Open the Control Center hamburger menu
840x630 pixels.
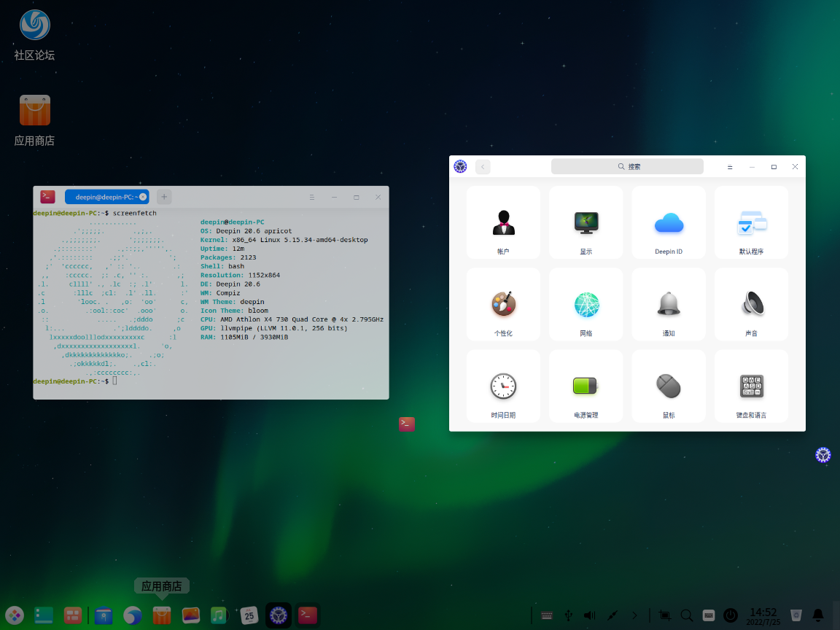click(x=730, y=167)
